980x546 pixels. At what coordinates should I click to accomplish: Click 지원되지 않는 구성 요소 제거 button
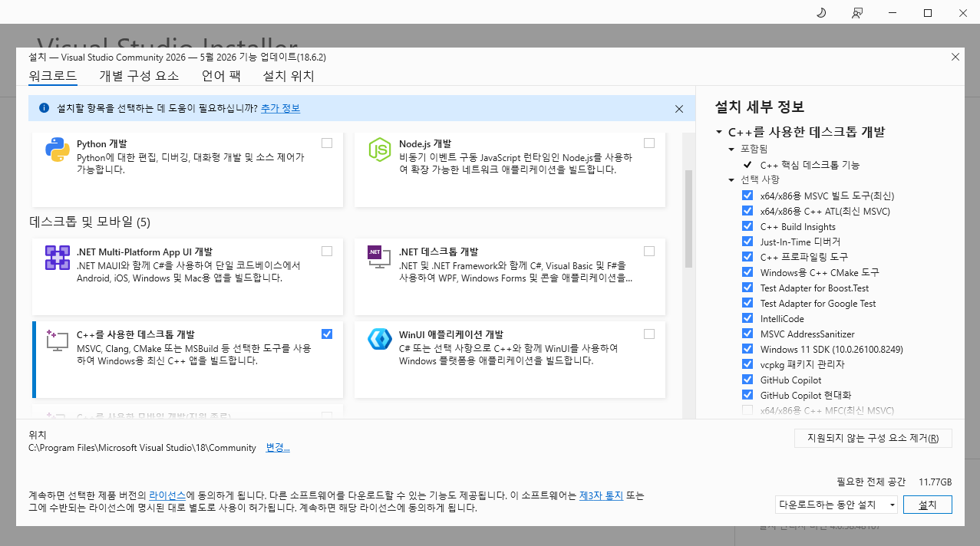tap(873, 439)
